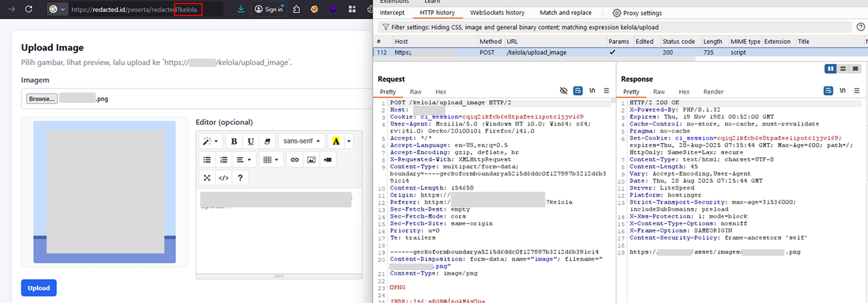868x303 pixels.
Task: Open Proxy settings
Action: pyautogui.click(x=637, y=13)
